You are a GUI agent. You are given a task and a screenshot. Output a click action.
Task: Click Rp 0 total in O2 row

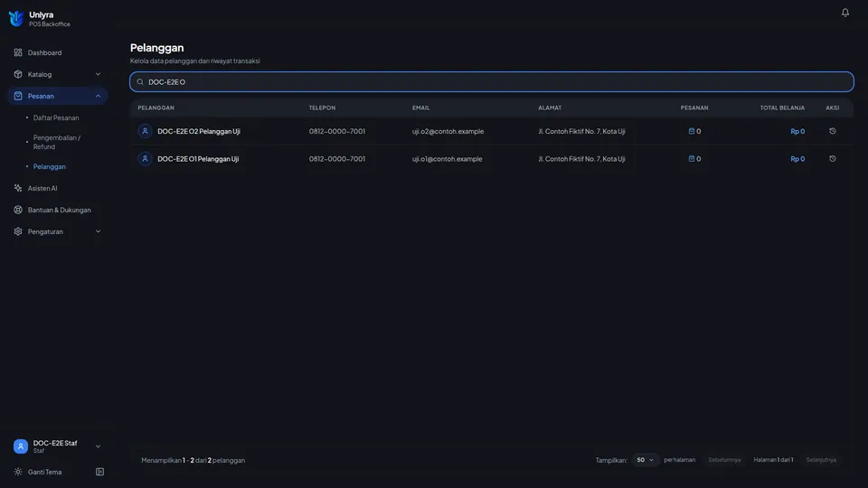click(797, 131)
